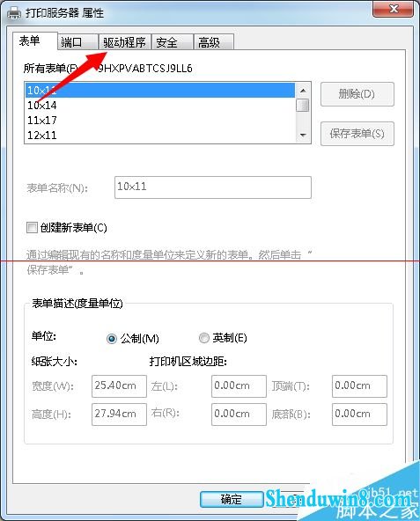Click the printer icon in title bar
Screen dimensions: 420x521
[x=14, y=13]
